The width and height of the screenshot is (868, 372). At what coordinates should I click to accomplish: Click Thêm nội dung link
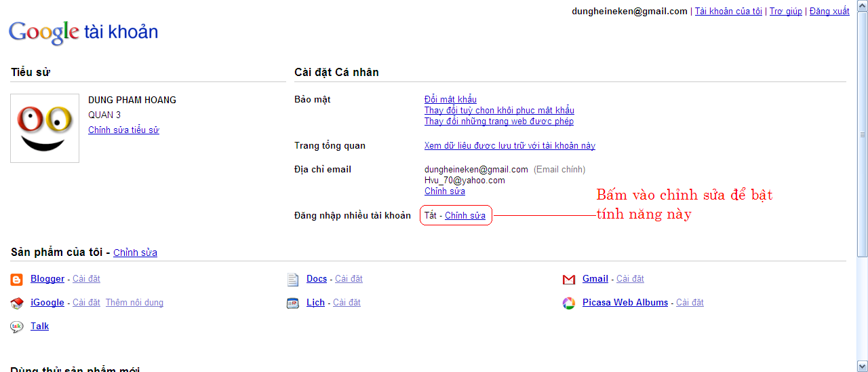(134, 303)
